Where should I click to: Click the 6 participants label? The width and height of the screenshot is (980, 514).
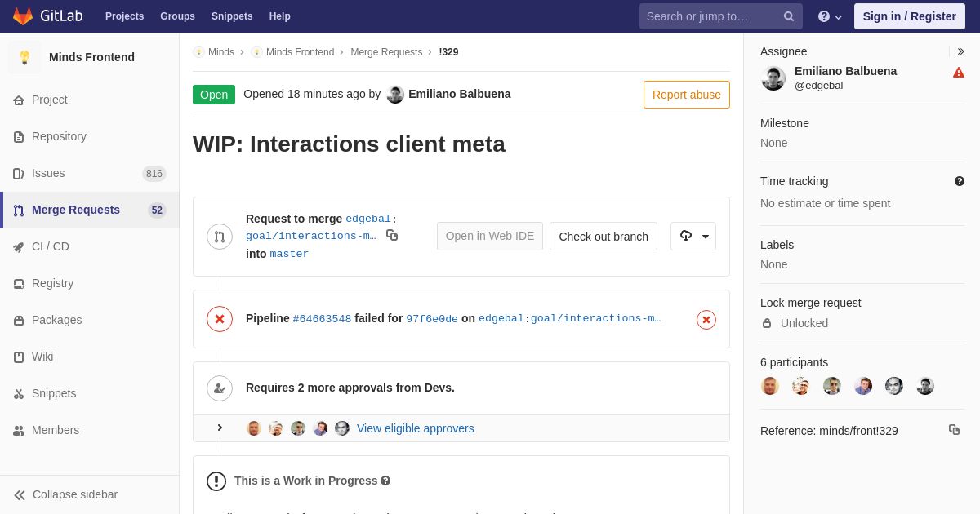[794, 362]
